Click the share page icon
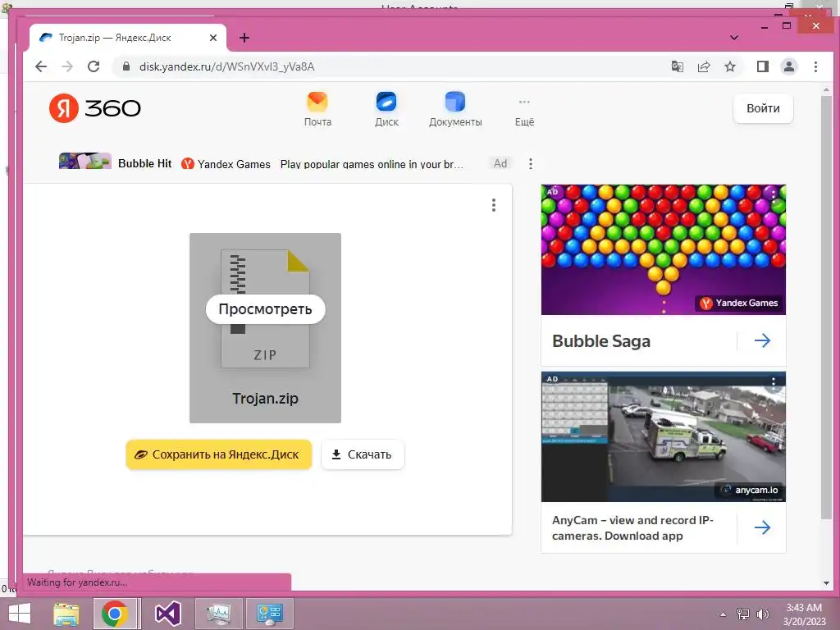This screenshot has height=630, width=840. coord(703,66)
